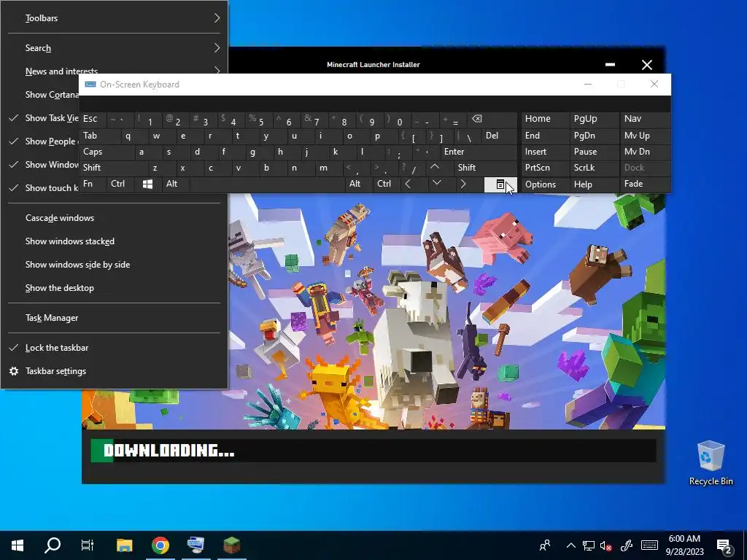Viewport: 747px width, 560px height.
Task: Click the Enter key on keyboard
Action: pos(478,152)
